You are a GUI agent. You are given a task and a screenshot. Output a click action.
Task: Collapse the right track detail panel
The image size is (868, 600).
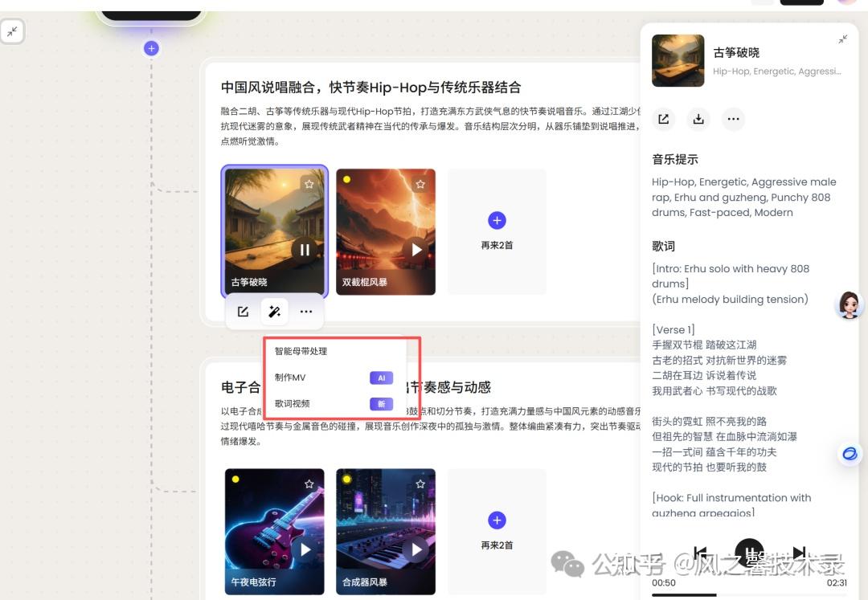pos(842,39)
